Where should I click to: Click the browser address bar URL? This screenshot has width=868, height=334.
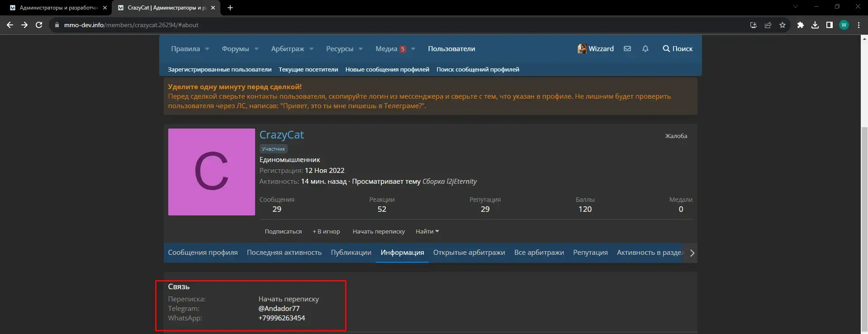click(x=131, y=25)
